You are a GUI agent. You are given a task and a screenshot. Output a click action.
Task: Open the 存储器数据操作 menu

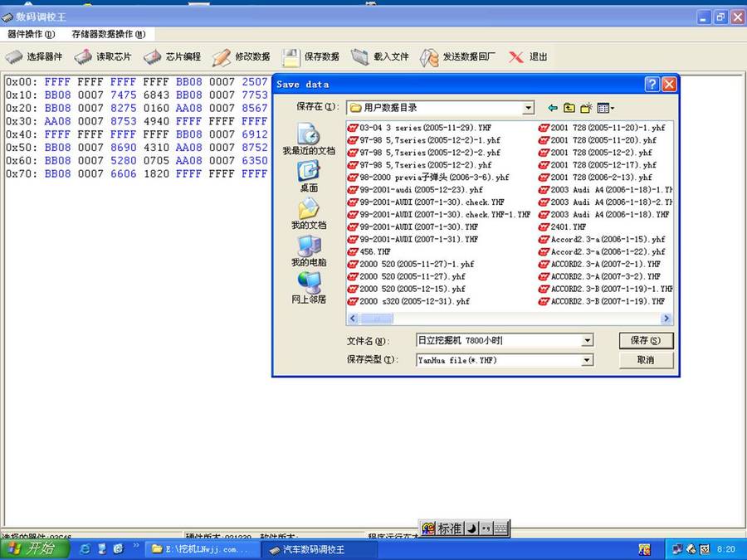(x=108, y=34)
